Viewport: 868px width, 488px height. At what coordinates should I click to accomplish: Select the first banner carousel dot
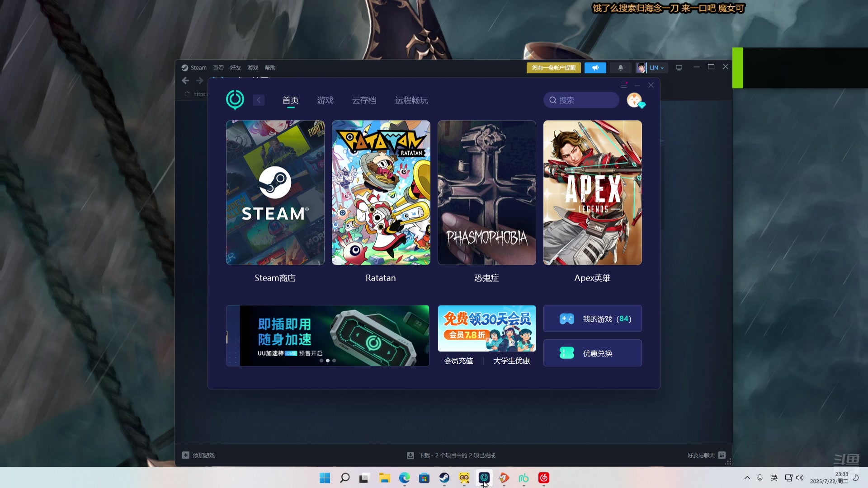point(321,361)
